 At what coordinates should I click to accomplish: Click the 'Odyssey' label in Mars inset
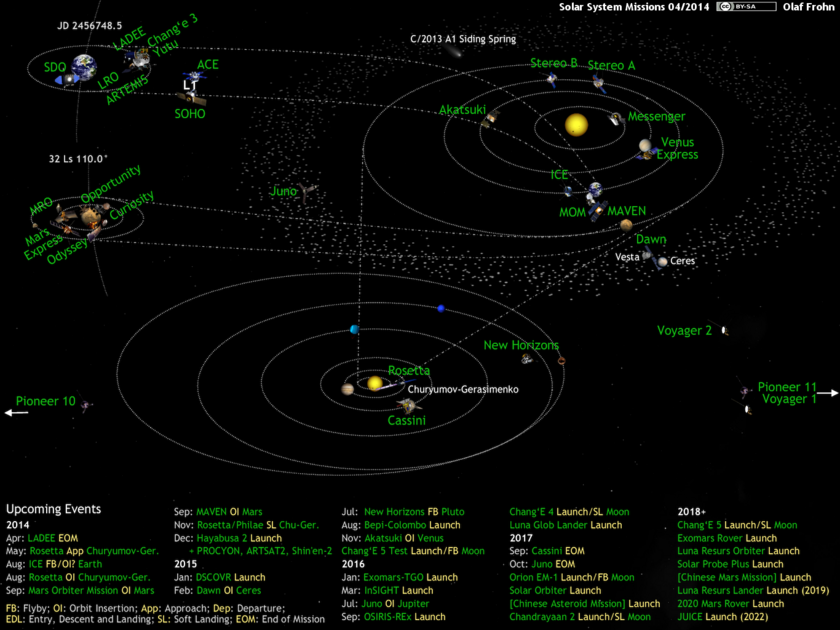[67, 251]
